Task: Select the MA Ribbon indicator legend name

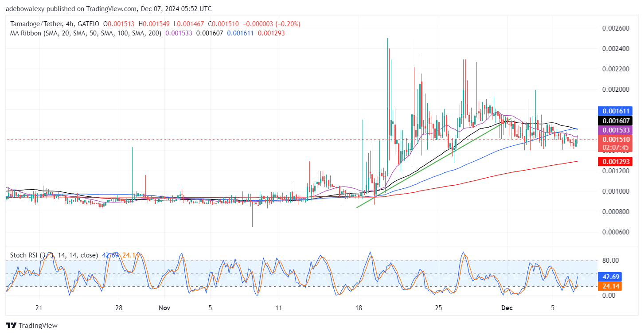Action: click(85, 33)
